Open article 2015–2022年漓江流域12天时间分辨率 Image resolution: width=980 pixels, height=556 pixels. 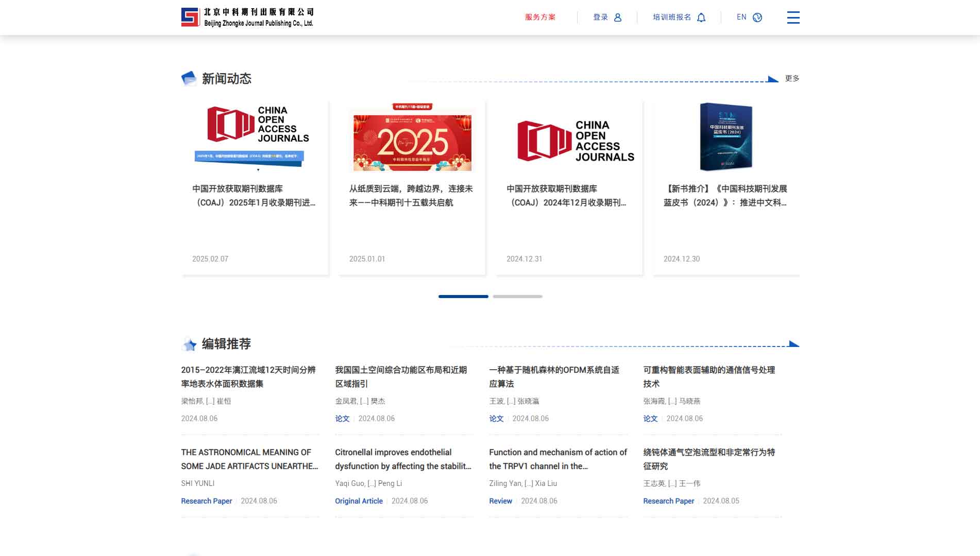(x=248, y=377)
